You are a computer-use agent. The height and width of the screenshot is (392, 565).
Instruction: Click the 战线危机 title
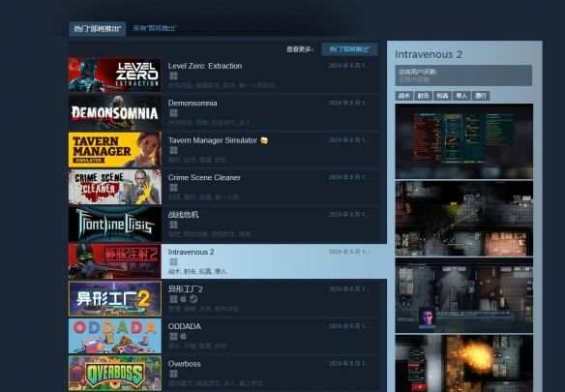point(183,215)
